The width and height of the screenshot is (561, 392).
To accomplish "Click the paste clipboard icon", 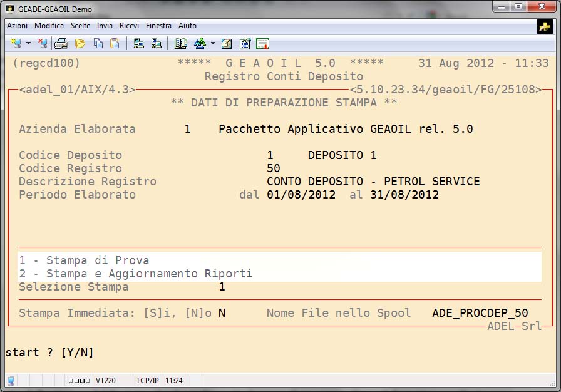I will (115, 43).
